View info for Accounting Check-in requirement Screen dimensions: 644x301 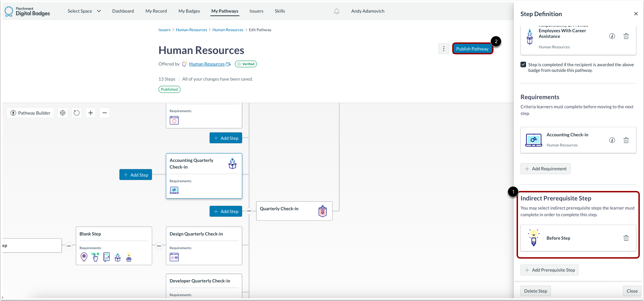[612, 140]
